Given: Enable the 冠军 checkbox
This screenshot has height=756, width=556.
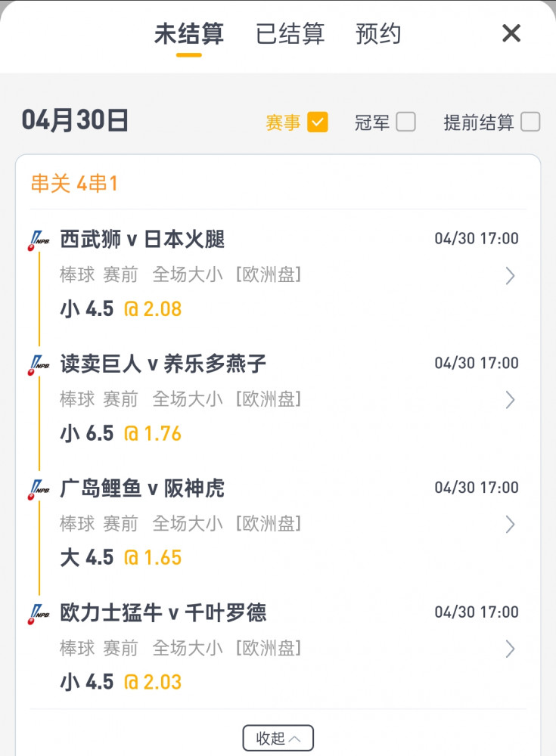Looking at the screenshot, I should click(406, 122).
